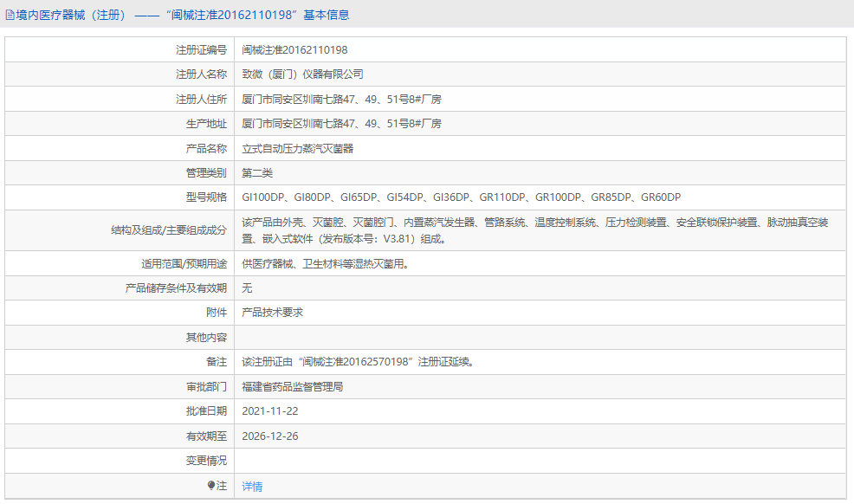Select expiry date 2026-12-26
The height and width of the screenshot is (504, 854).
pyautogui.click(x=270, y=436)
